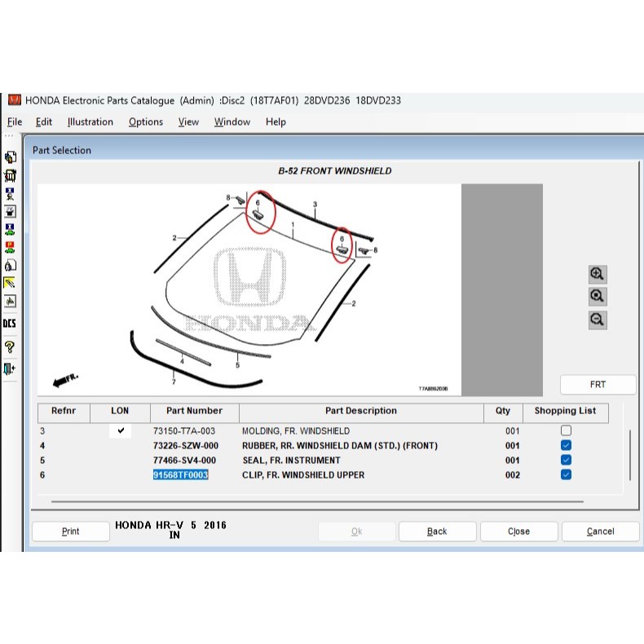Viewport: 644px width, 644px height.
Task: Click the Part Number column header
Action: [195, 412]
